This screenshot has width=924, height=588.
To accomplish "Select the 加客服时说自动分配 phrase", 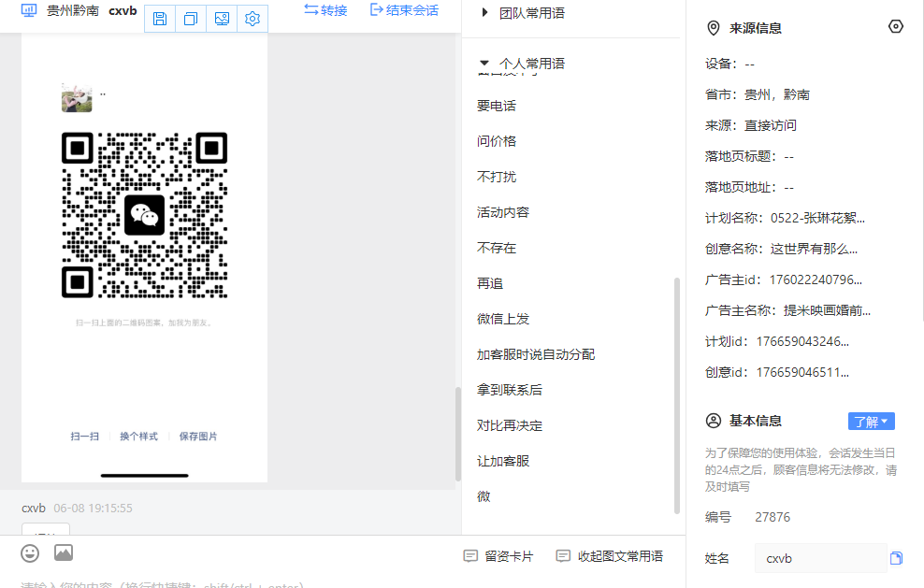I will click(536, 354).
